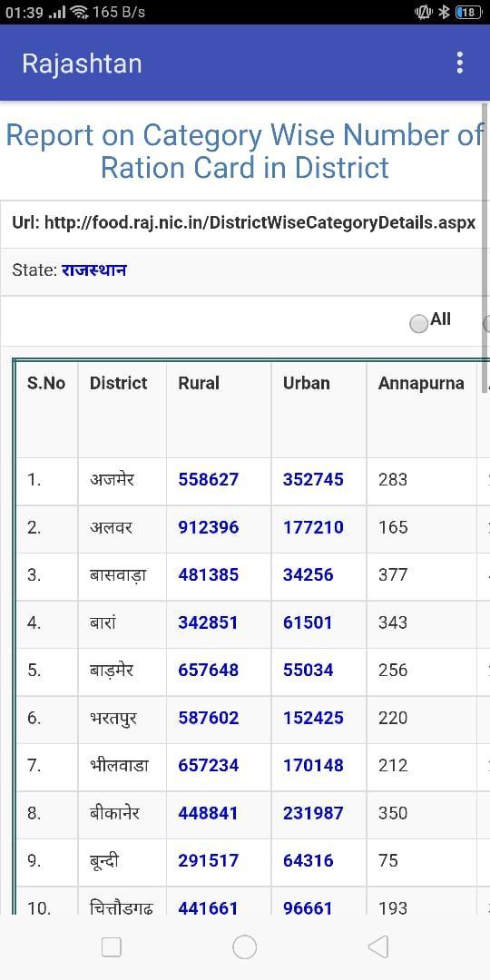Open the Bikaner urban count 231987

tap(313, 812)
